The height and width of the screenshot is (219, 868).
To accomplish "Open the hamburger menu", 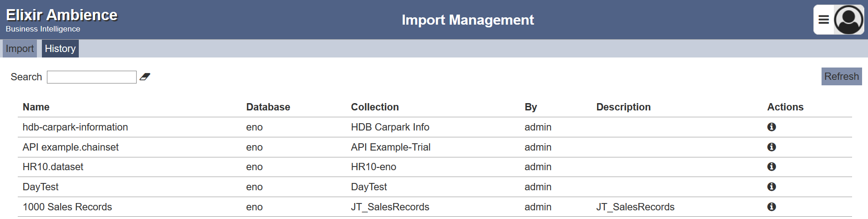I will pyautogui.click(x=824, y=20).
